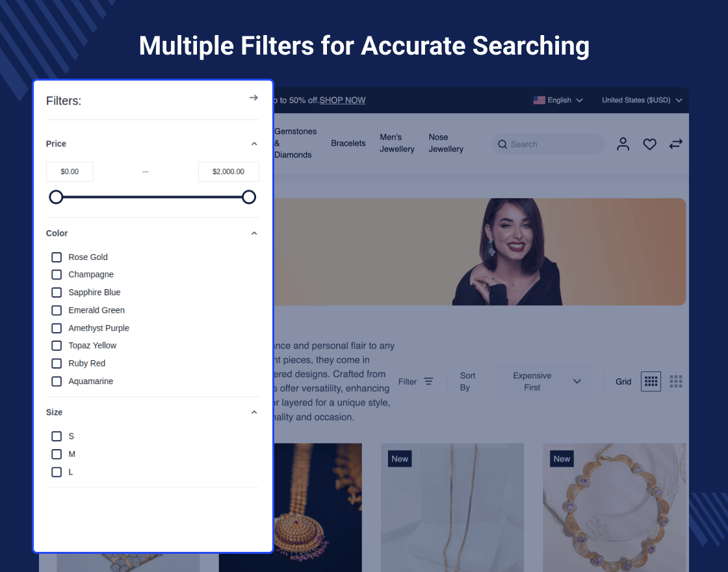Click the minimum price slider handle
The image size is (728, 572).
[56, 197]
